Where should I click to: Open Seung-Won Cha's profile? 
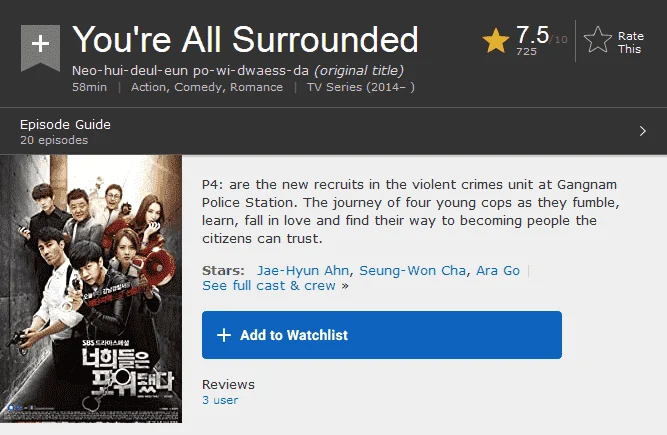[412, 270]
